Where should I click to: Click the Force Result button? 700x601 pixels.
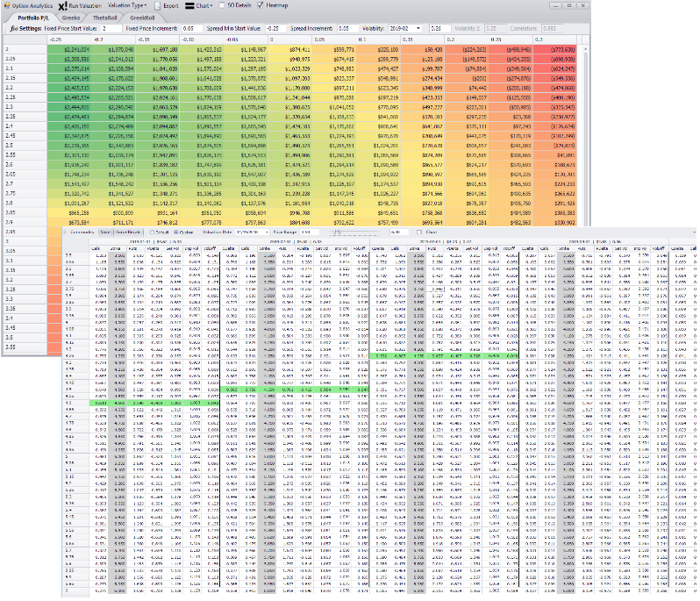pos(128,233)
